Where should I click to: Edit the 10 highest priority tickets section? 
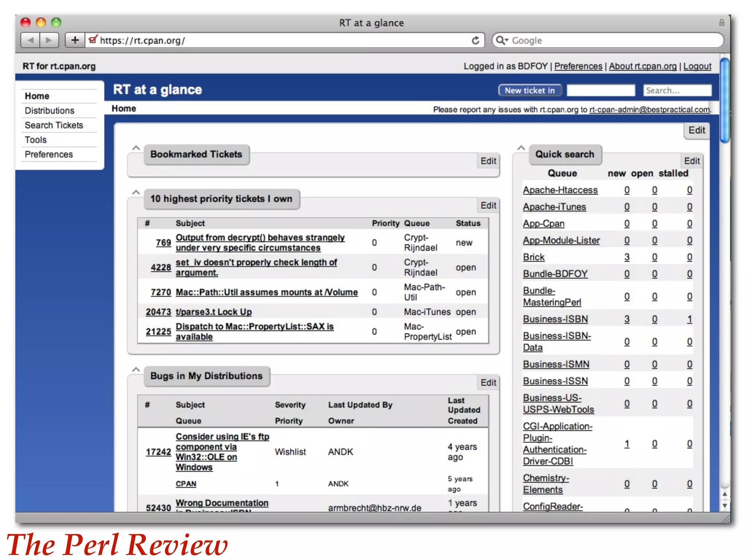488,205
